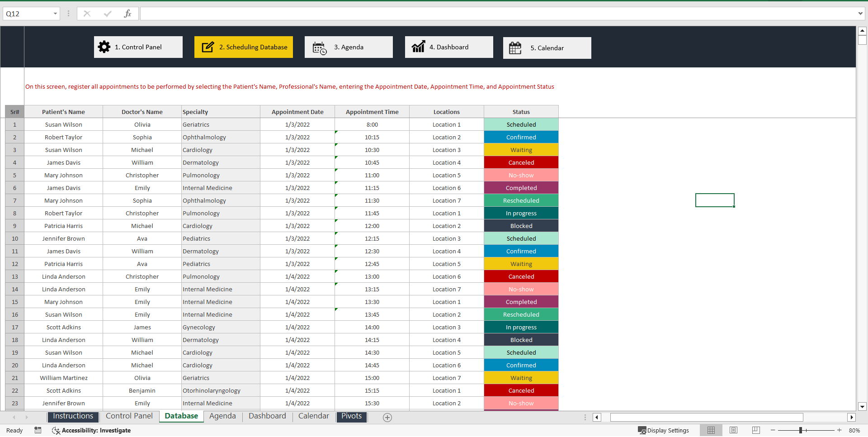
Task: Click the Accessibility checker icon in status bar
Action: click(56, 430)
